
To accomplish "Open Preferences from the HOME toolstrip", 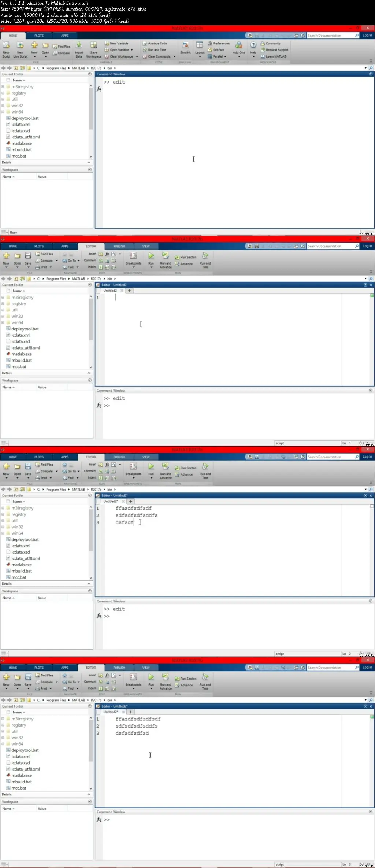I will pyautogui.click(x=219, y=43).
